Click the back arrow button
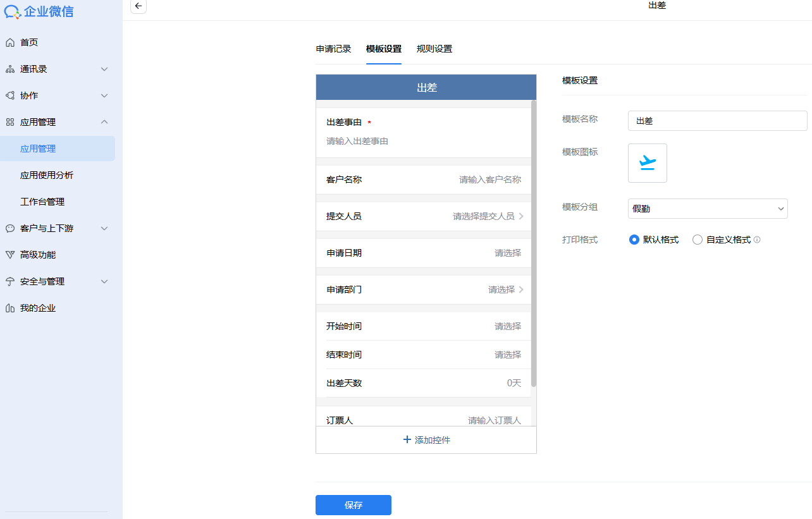812x519 pixels. tap(138, 6)
